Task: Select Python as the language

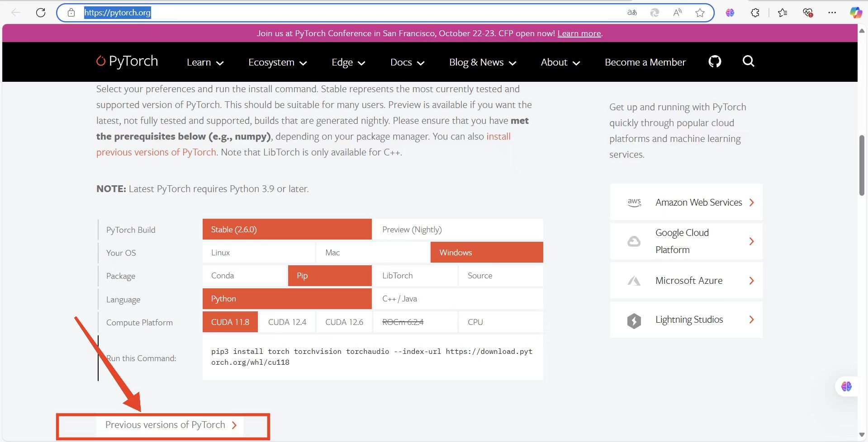Action: 287,299
